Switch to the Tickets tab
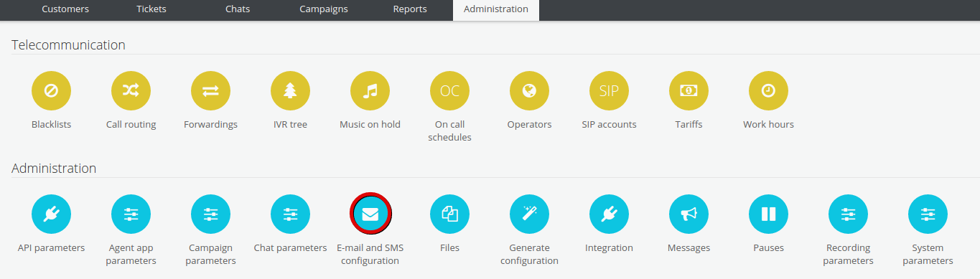The width and height of the screenshot is (980, 279). coord(151,9)
